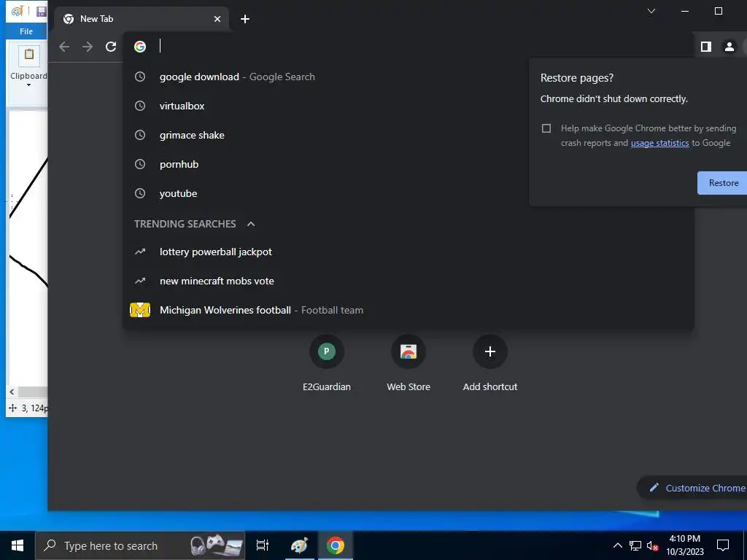Click the Chrome taskbar icon

pos(336,545)
